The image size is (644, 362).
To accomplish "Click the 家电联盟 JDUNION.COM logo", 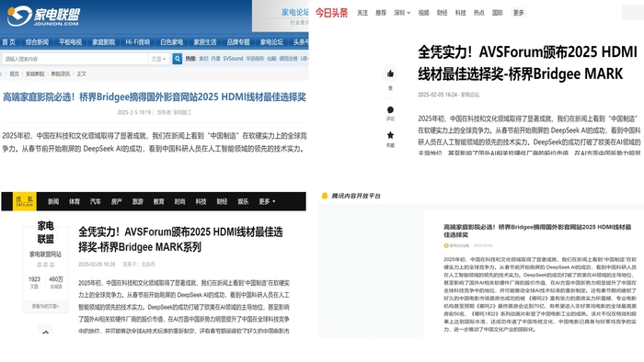I will (43, 16).
